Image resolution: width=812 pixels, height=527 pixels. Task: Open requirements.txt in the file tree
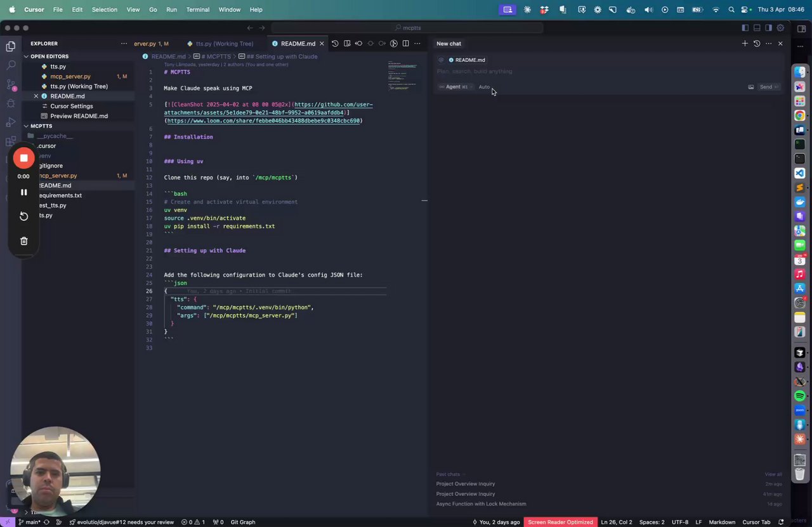pos(60,195)
